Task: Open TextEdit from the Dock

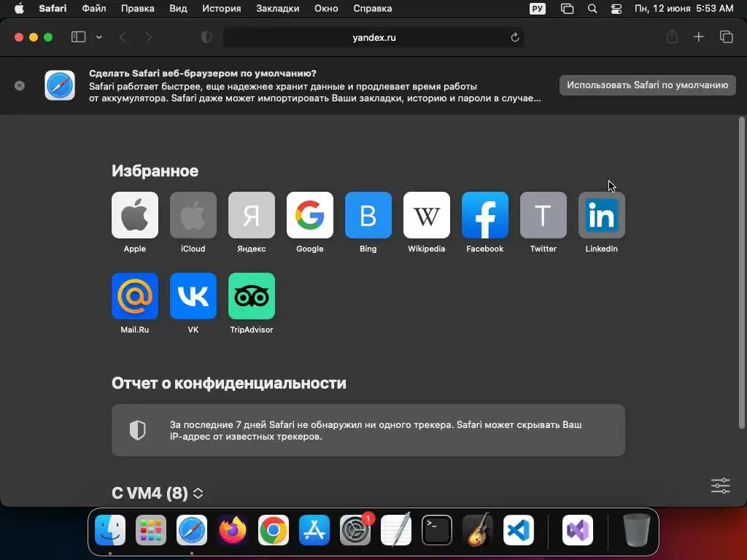Action: (x=396, y=530)
